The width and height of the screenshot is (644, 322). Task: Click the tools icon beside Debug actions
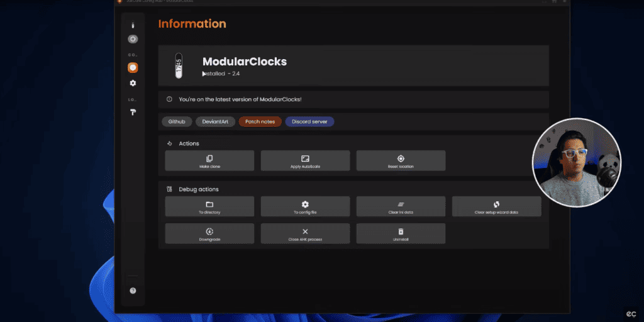coord(169,189)
